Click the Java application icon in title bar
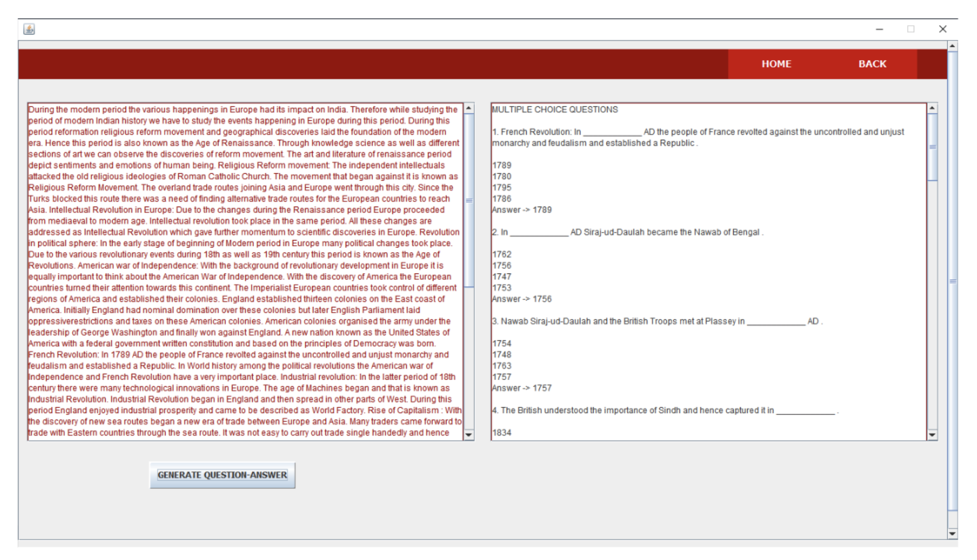Viewport: 977px width, 560px height. [29, 29]
